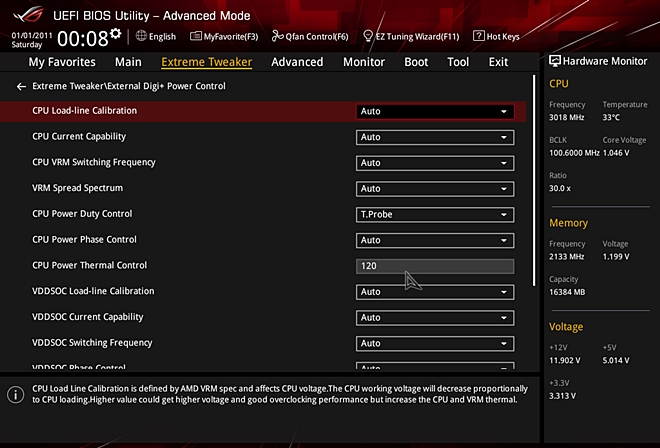Viewport: 660px width, 448px height.
Task: Open MyFavorite(F3) text button
Action: point(231,37)
